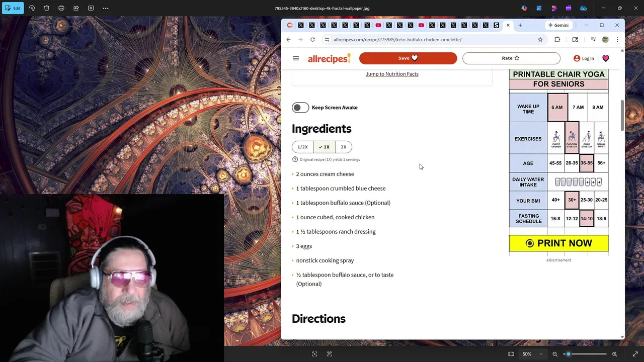The image size is (644, 362).
Task: Click the allrecipes logo
Action: [x=329, y=58]
